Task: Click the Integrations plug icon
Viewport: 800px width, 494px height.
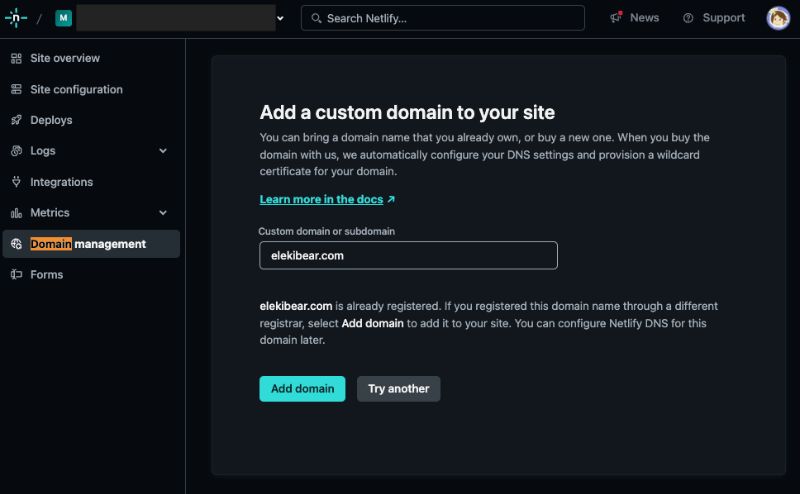Action: [x=16, y=182]
